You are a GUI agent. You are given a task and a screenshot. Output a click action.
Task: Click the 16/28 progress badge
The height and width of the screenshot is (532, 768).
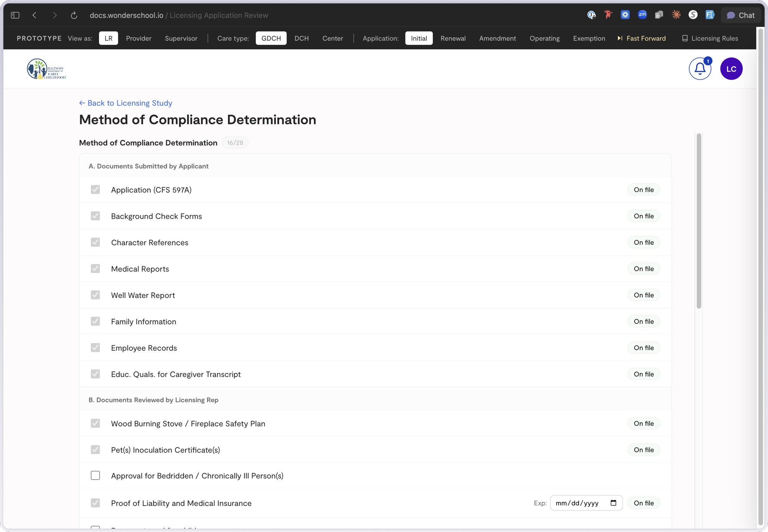[x=235, y=143]
